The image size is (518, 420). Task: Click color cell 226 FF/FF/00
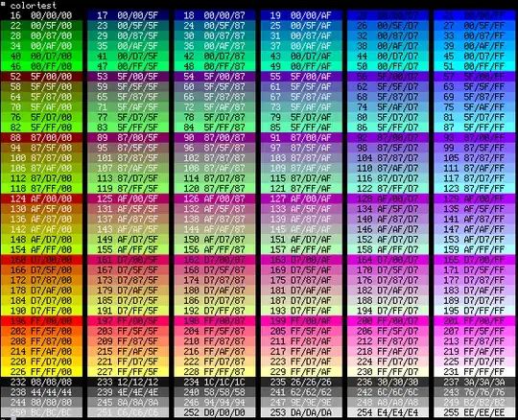pos(41,372)
